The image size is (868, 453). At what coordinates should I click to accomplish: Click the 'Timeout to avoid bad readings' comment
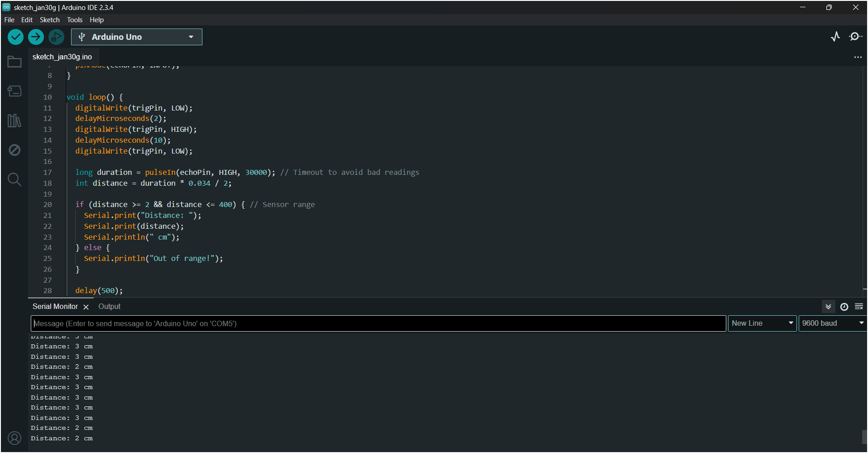tap(350, 173)
